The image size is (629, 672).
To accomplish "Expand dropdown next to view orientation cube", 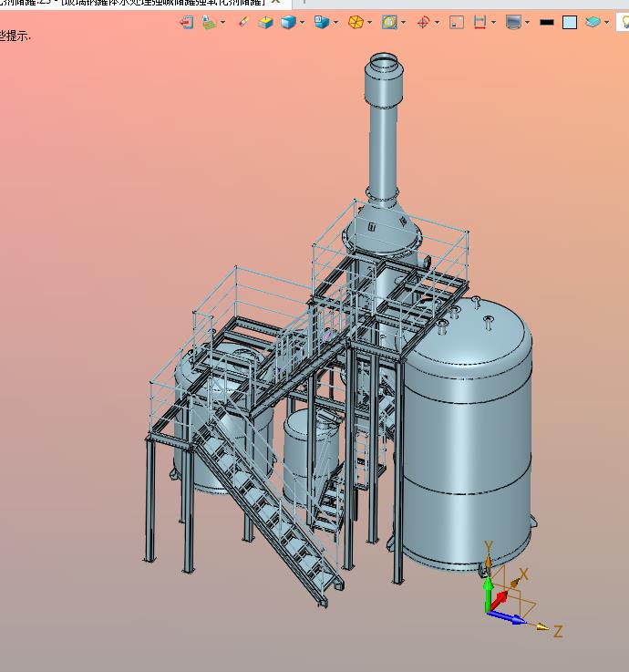I will tap(335, 22).
